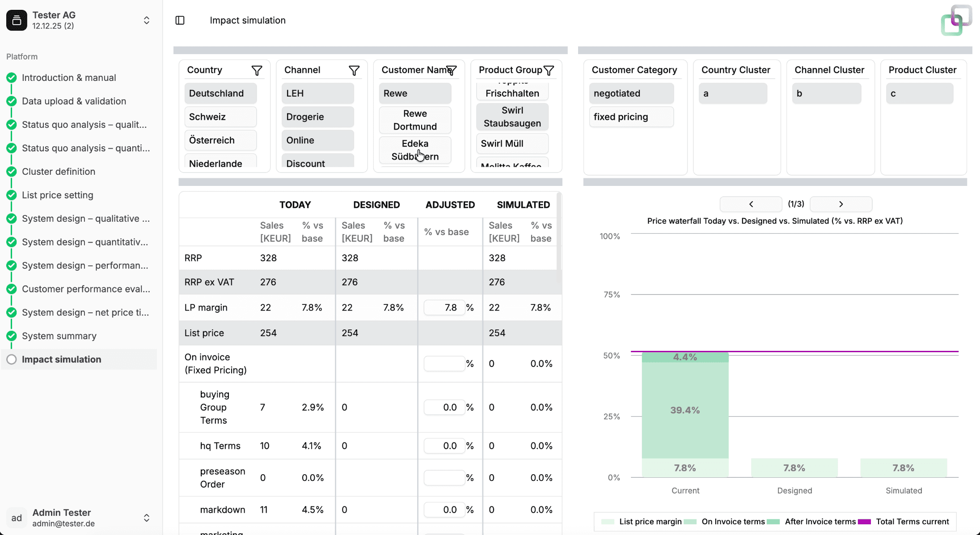Viewport: 980px width, 535px height.
Task: Open the Cluster definition step
Action: [59, 172]
